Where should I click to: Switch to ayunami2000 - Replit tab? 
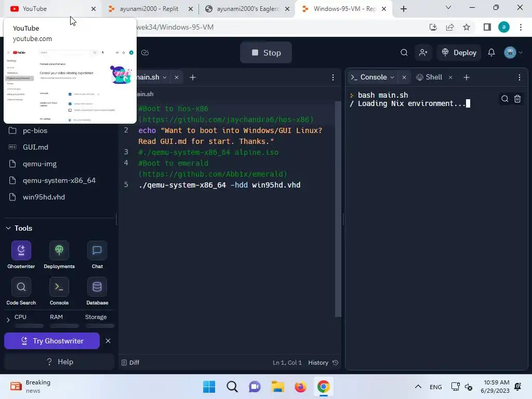pos(149,9)
